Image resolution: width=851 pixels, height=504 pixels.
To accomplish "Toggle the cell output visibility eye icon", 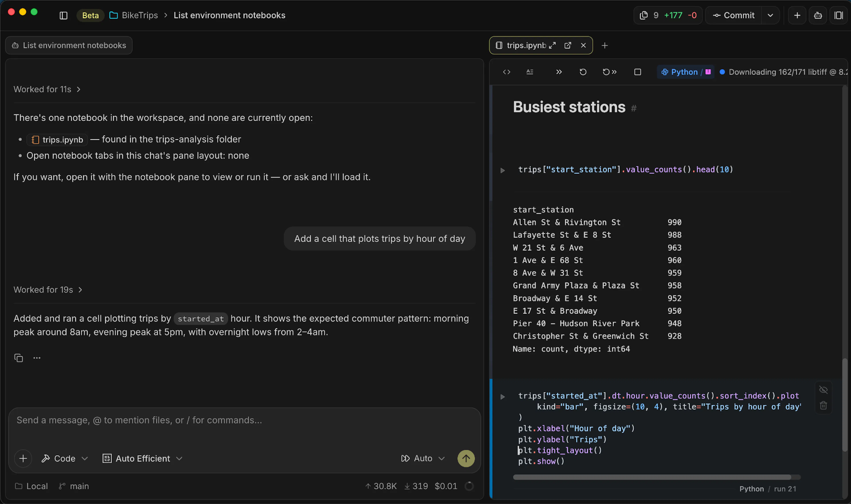I will pyautogui.click(x=823, y=390).
